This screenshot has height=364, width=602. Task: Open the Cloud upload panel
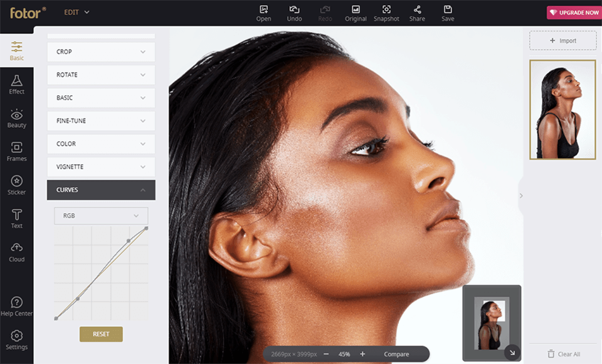16,252
